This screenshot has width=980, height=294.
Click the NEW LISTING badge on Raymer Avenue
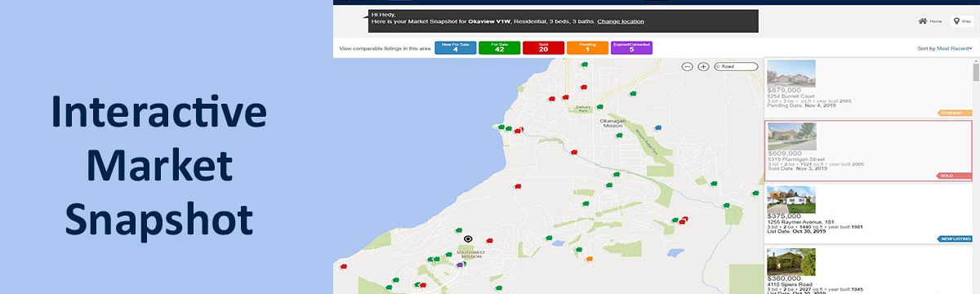coord(955,238)
